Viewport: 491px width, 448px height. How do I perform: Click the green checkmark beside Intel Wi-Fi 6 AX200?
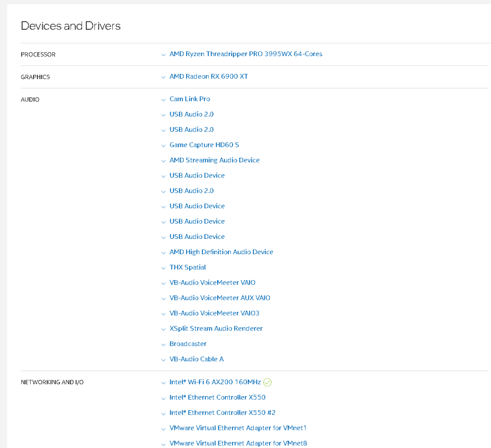268,382
